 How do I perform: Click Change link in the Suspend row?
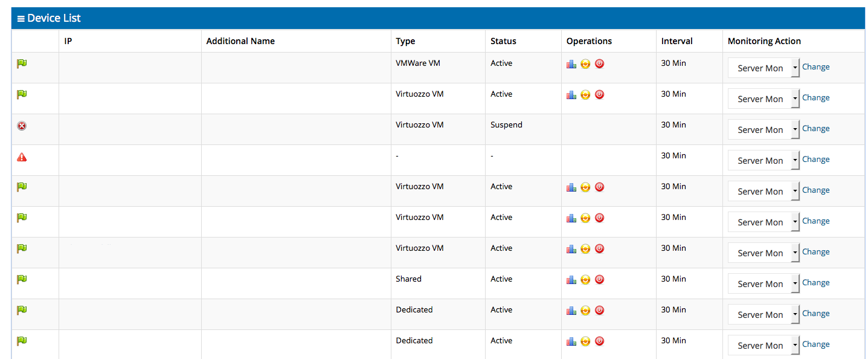(815, 129)
